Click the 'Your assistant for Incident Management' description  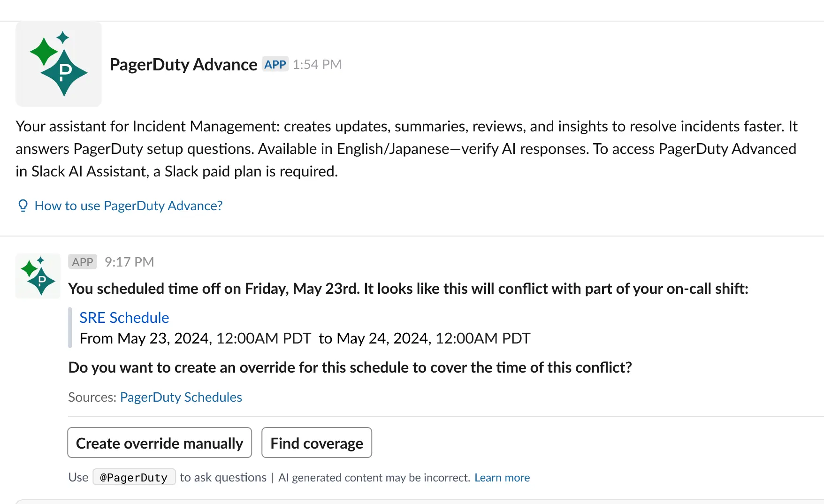coord(406,149)
